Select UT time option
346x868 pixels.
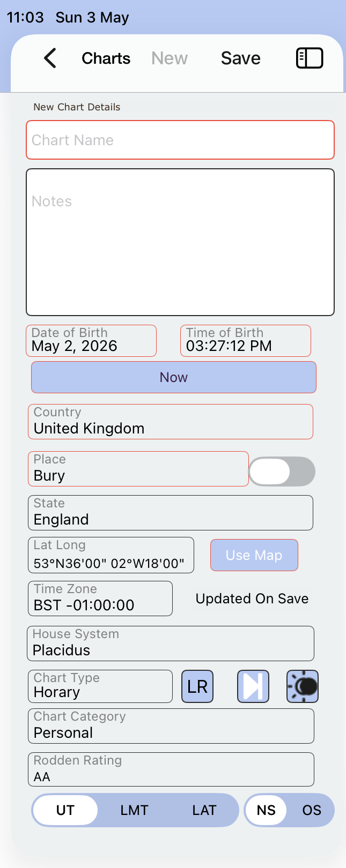click(65, 810)
